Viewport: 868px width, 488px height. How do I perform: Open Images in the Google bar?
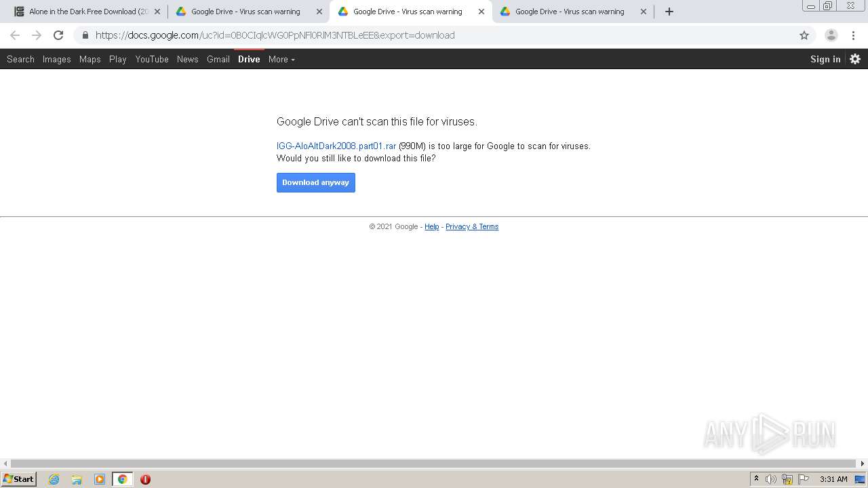56,59
